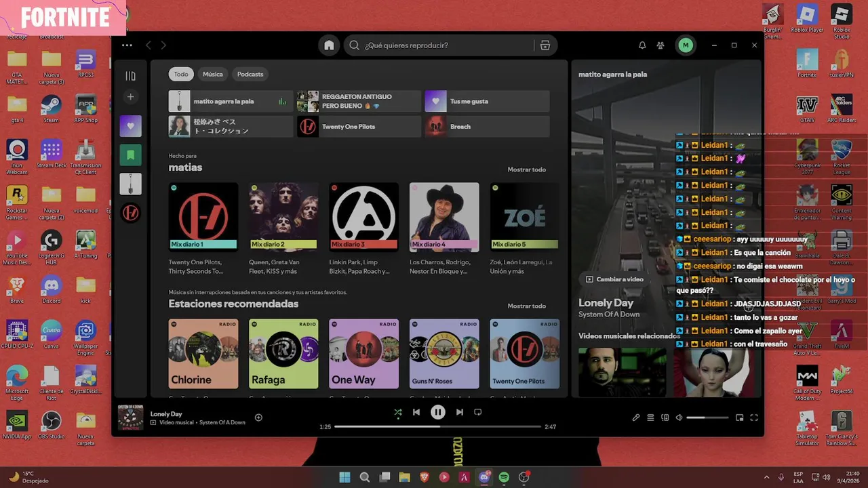The width and height of the screenshot is (868, 488).
Task: Toggle the green shuffle button
Action: 398,412
